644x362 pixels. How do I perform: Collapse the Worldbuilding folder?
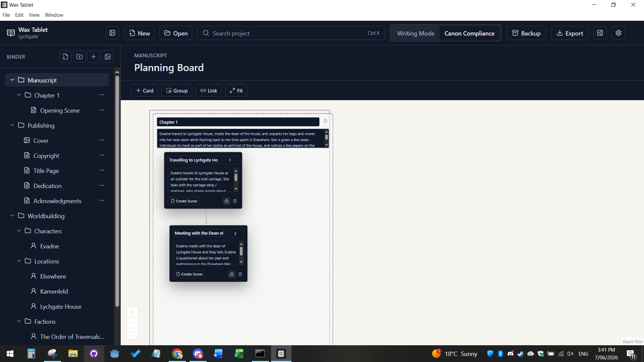tap(12, 216)
